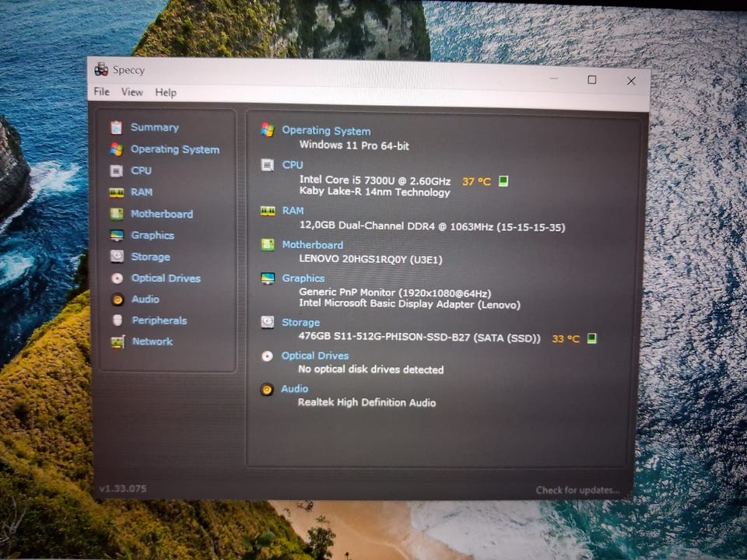Click Intel Microsoft Basic Display Adapter text

(410, 304)
